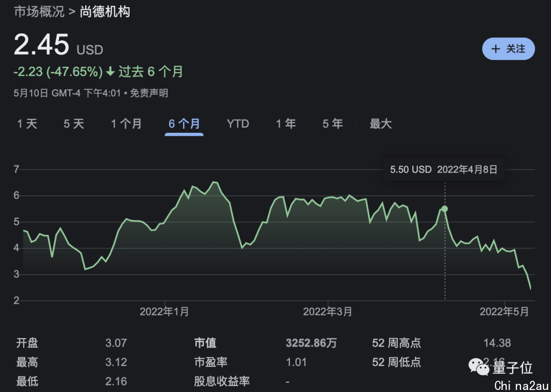Click the 开盘 value 3.07
Viewport: 551px width, 392px height.
pyautogui.click(x=116, y=343)
